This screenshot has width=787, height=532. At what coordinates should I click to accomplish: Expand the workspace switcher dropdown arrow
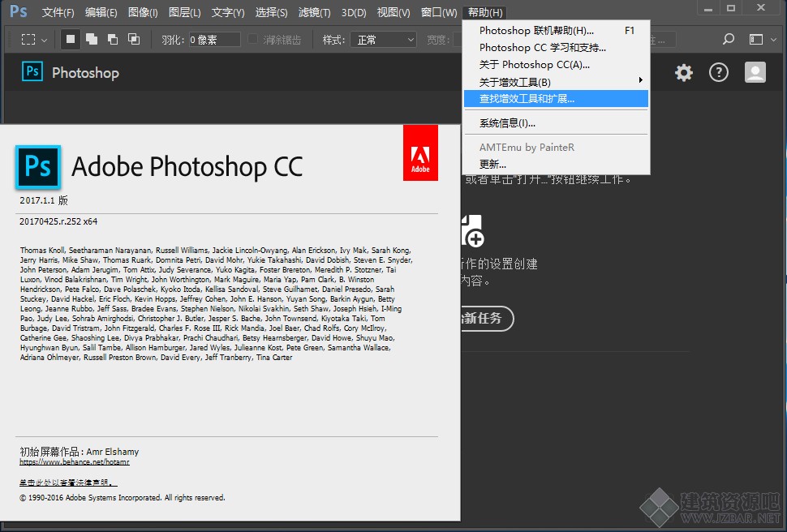click(773, 40)
